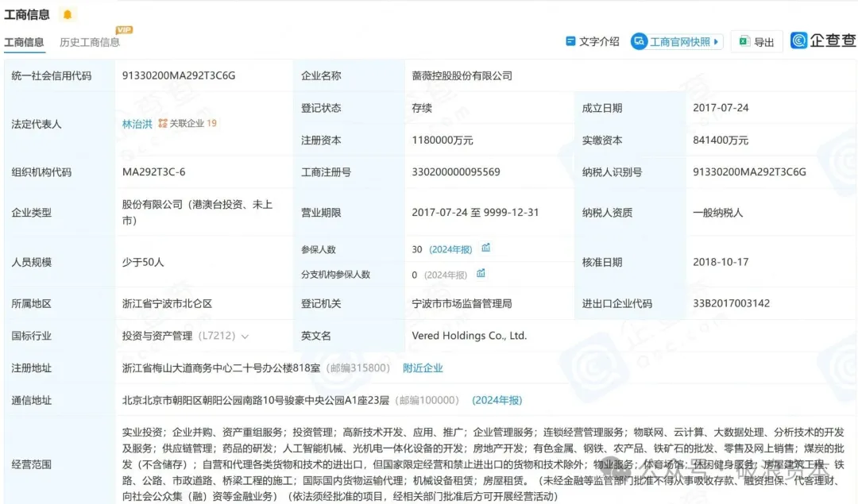
Task: Click 附近企业 nearby companies link
Action: (423, 368)
